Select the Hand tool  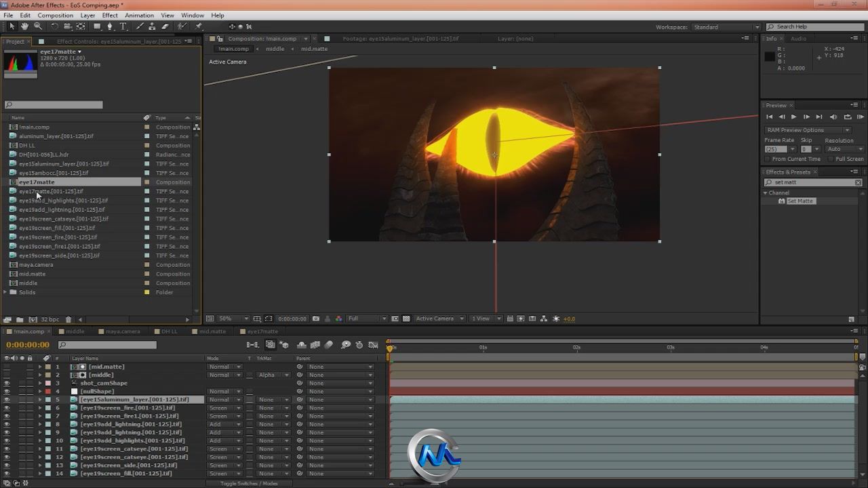pos(24,26)
